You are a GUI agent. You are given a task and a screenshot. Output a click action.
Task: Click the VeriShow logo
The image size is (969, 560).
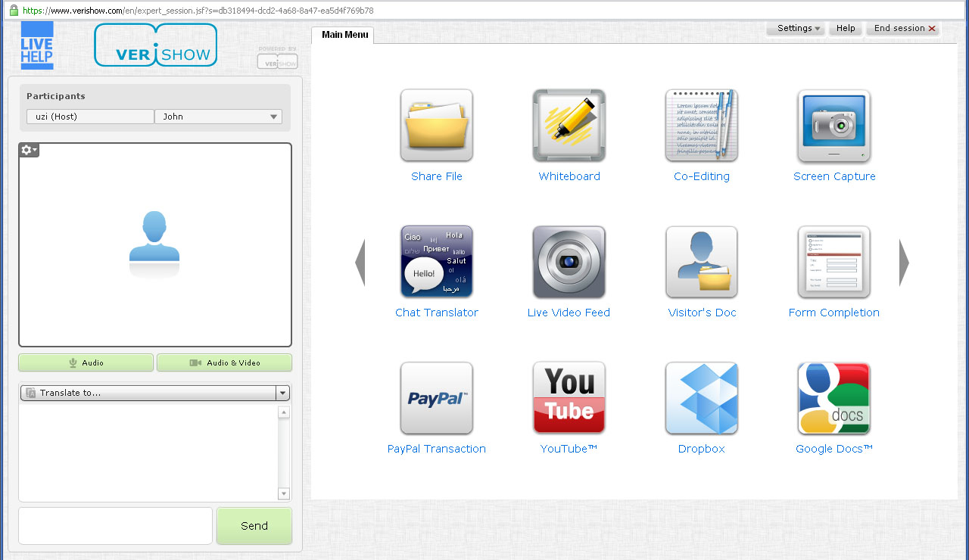tap(156, 45)
